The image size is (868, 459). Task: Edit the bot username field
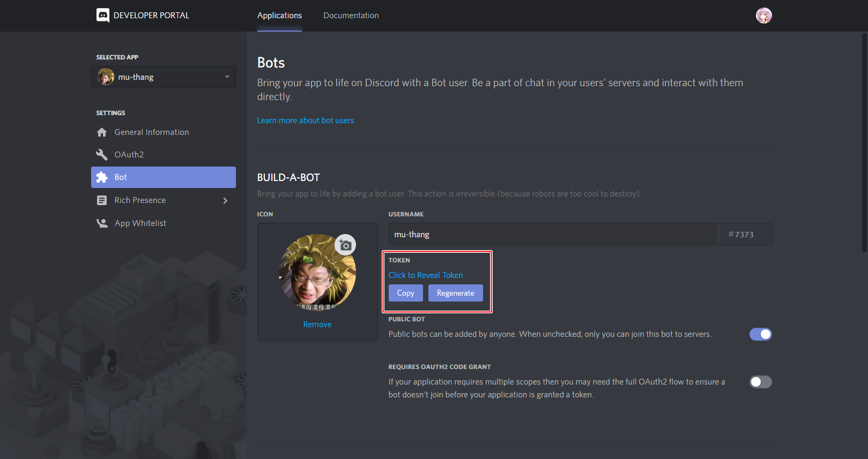pyautogui.click(x=553, y=234)
